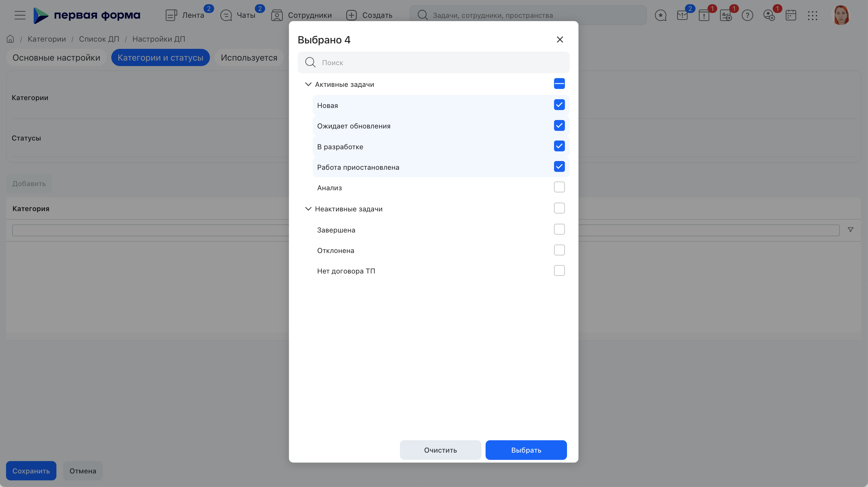Check Неактивные задачи group checkbox

coord(559,208)
